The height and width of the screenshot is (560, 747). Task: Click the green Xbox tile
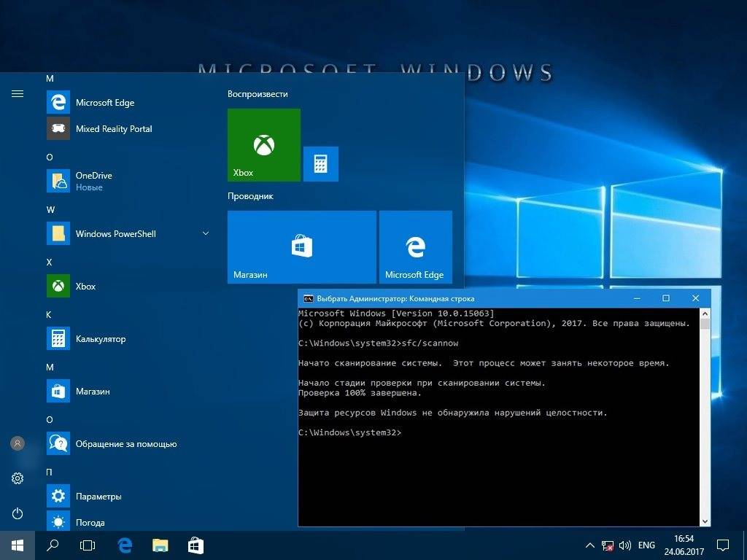pyautogui.click(x=264, y=145)
